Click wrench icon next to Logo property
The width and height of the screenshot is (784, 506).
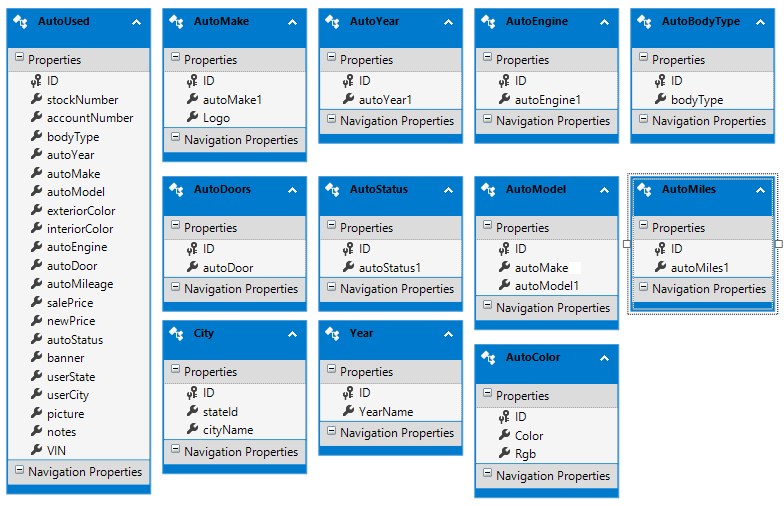point(193,118)
